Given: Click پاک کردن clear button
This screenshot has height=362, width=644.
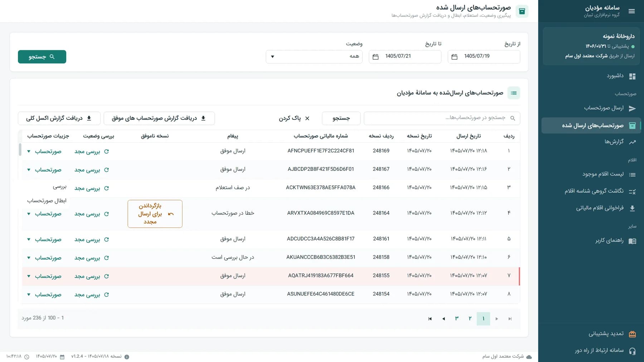Looking at the screenshot, I should 294,118.
